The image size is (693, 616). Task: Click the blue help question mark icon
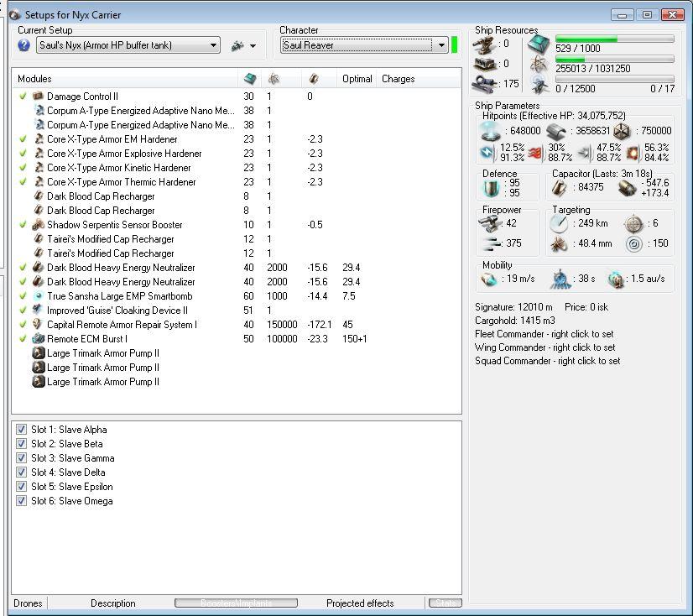[x=23, y=45]
